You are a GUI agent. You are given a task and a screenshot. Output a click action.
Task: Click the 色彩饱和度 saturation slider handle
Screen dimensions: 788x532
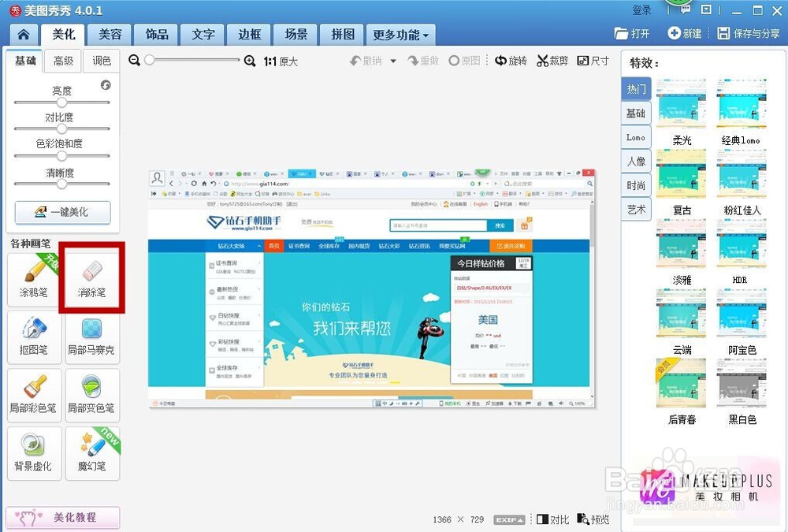[61, 156]
